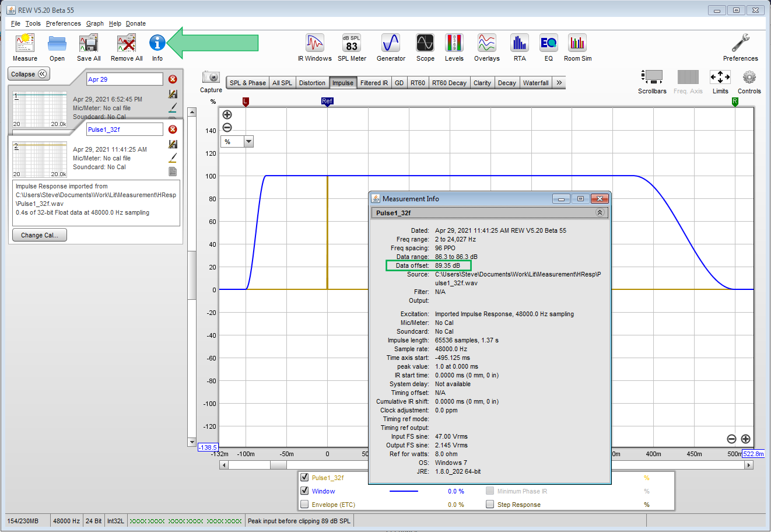The height and width of the screenshot is (532, 771).
Task: Remove the Pulse1_32f measurement
Action: (173, 129)
